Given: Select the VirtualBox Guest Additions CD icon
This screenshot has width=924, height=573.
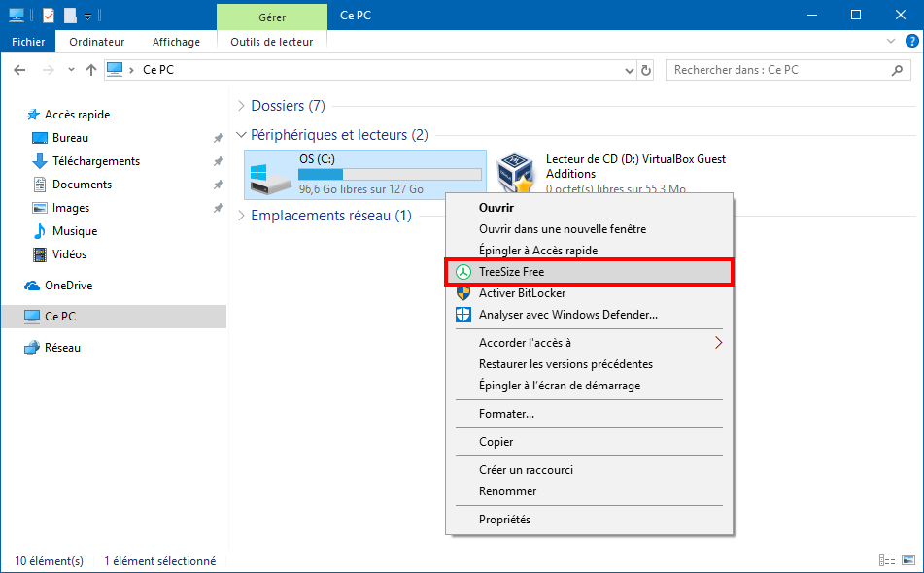Looking at the screenshot, I should (514, 173).
